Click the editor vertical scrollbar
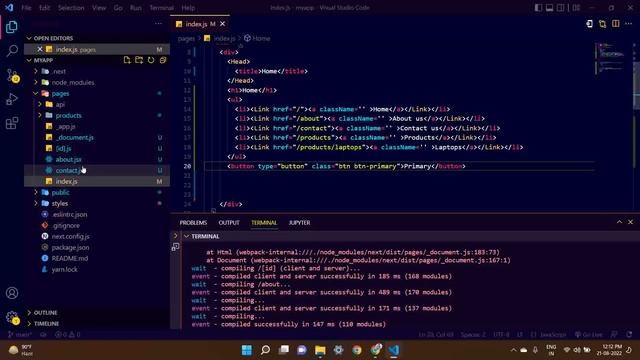 click(636, 86)
